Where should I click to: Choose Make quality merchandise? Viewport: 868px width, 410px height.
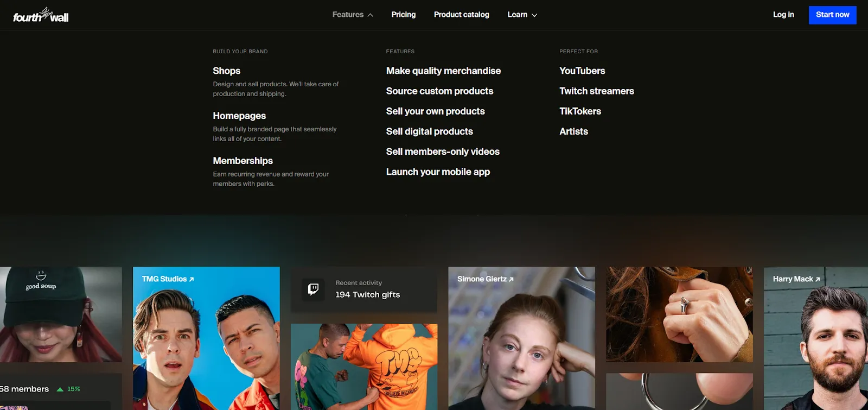[443, 71]
